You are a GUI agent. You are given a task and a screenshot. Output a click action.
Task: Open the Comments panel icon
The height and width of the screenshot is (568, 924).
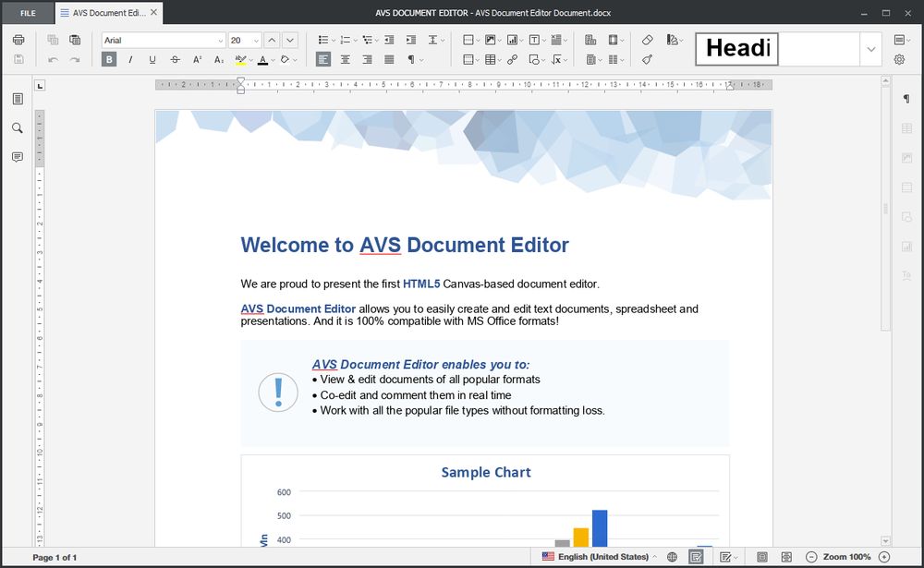18,157
